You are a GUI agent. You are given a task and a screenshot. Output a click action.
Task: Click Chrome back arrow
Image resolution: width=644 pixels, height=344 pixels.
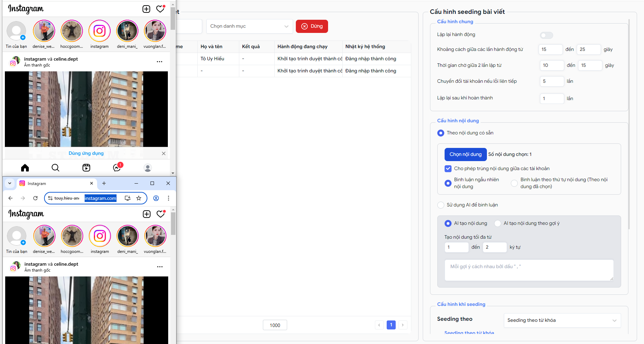[x=10, y=198]
